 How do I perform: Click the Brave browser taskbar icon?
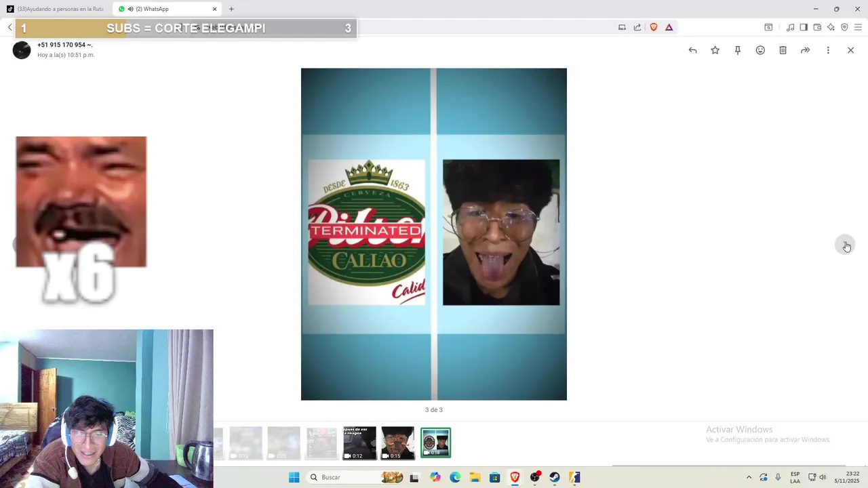pos(515,477)
